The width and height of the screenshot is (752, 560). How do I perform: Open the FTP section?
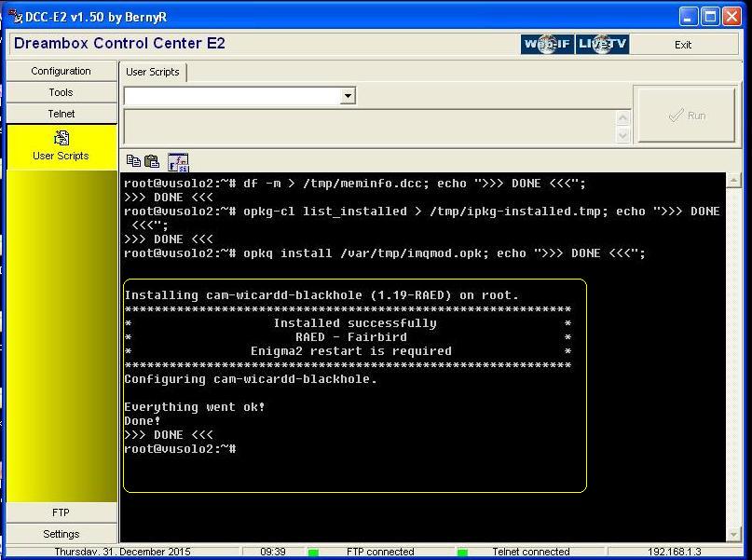pyautogui.click(x=62, y=512)
